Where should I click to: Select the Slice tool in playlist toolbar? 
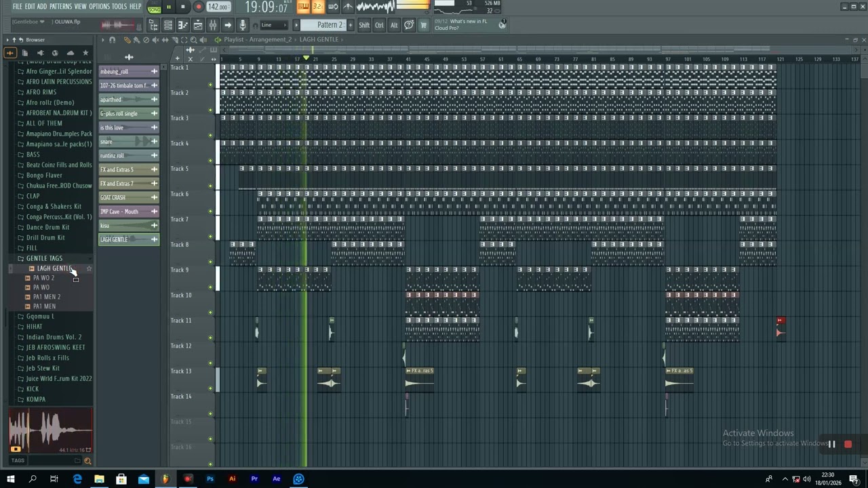pos(175,40)
